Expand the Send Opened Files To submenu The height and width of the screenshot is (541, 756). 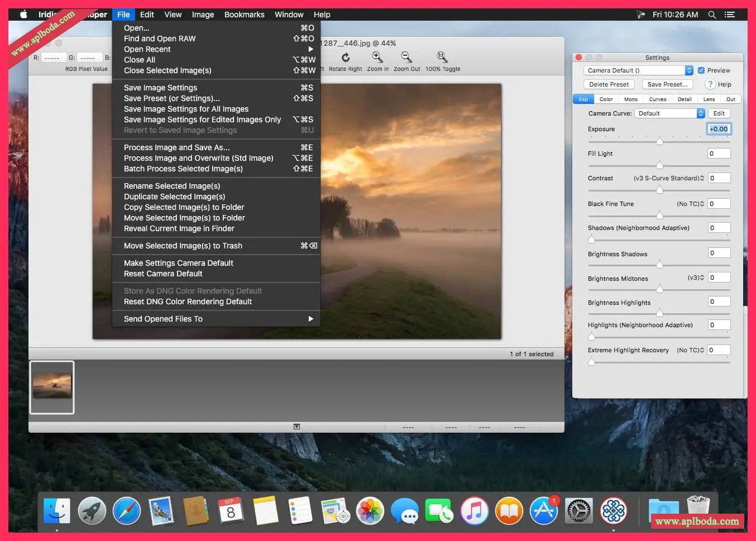pyautogui.click(x=216, y=319)
